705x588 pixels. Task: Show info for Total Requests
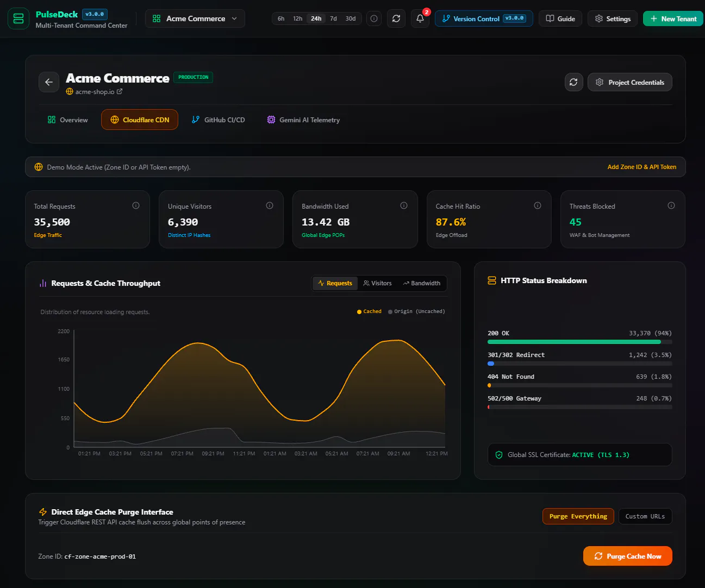pos(136,205)
